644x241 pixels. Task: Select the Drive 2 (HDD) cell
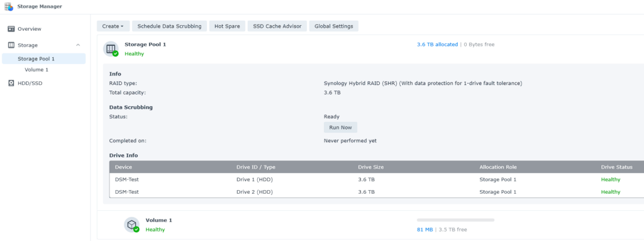(x=255, y=192)
